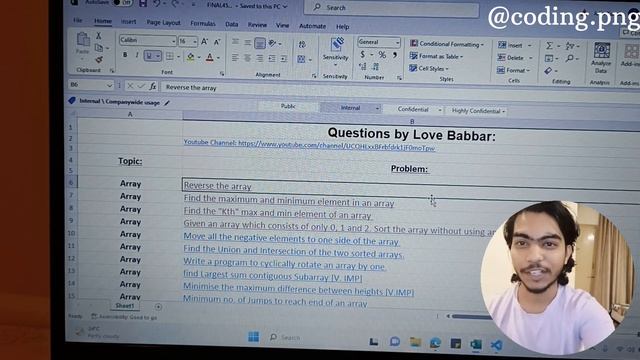
Task: Apply accounting dollar format
Action: click(x=362, y=54)
